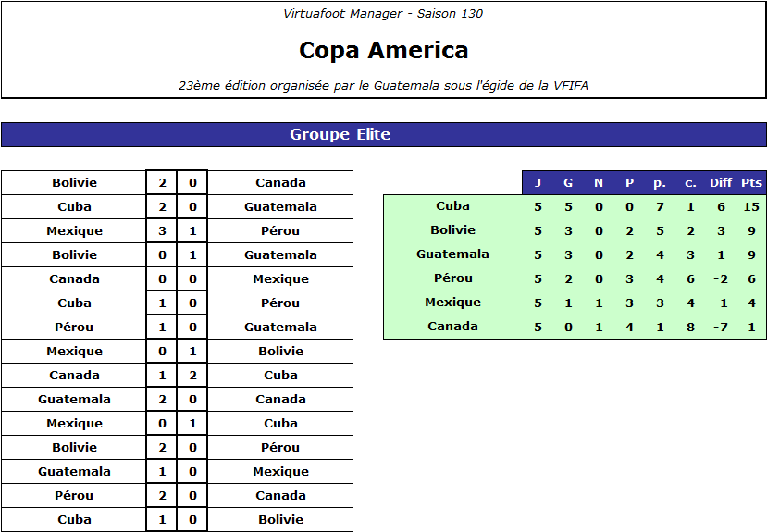The height and width of the screenshot is (532, 767).
Task: Click the J column header in standings
Action: coord(538,183)
